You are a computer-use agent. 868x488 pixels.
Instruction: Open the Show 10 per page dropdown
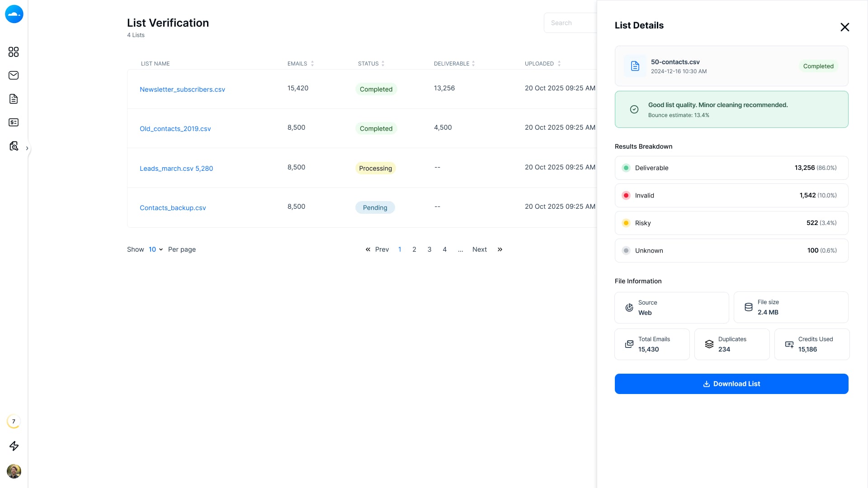tap(156, 249)
